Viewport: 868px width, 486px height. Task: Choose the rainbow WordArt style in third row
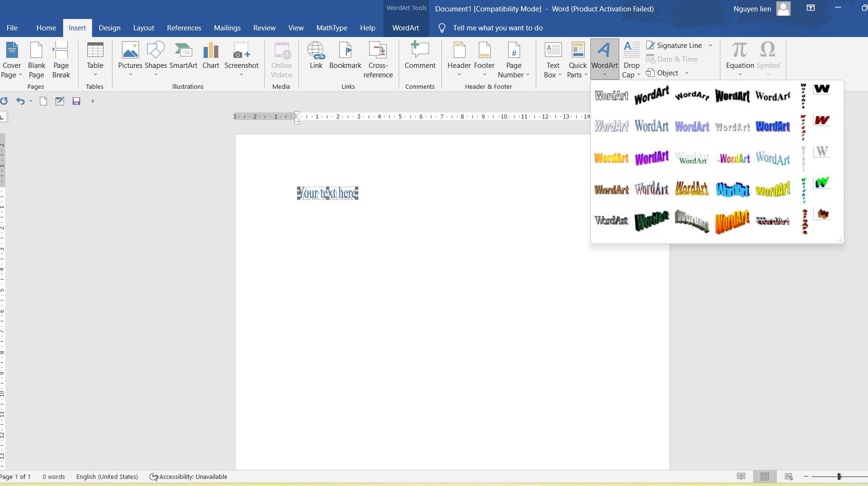click(x=733, y=158)
